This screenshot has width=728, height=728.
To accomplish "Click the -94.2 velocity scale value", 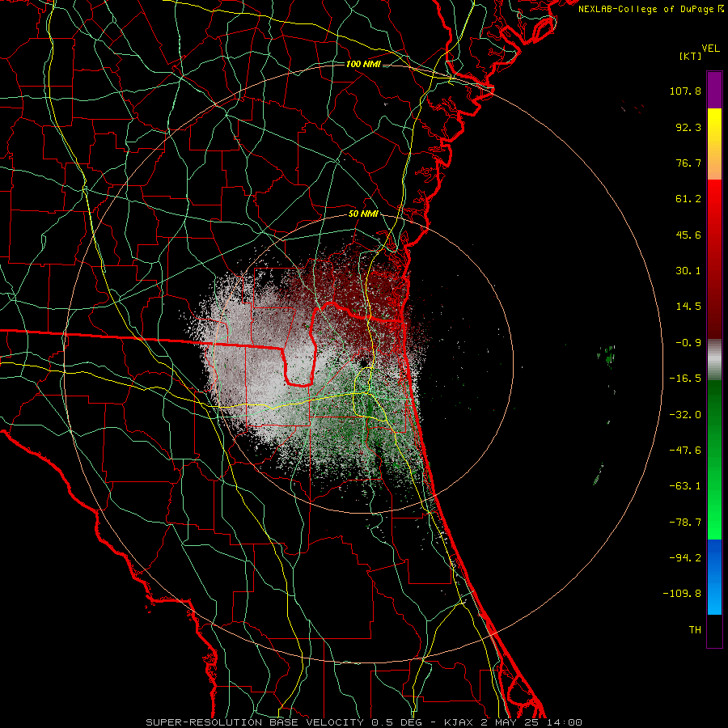I will [x=685, y=557].
